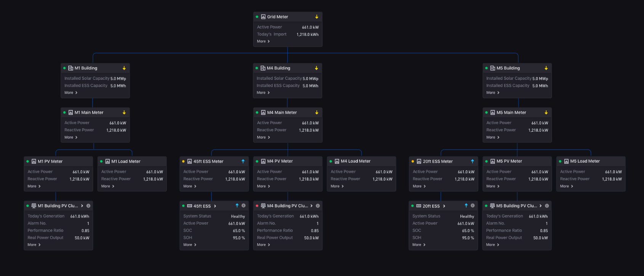This screenshot has height=276, width=644.
Task: Expand More on M1 Building PV Cluster card
Action: (x=34, y=245)
